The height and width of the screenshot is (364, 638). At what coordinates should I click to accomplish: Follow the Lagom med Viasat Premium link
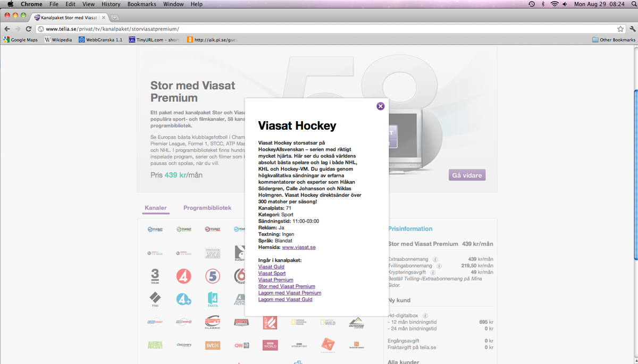tap(290, 293)
